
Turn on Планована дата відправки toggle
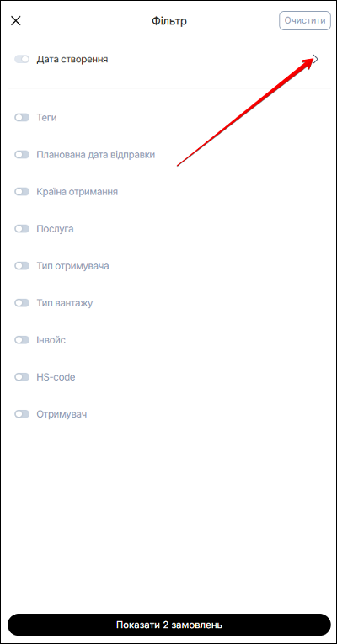pyautogui.click(x=22, y=154)
